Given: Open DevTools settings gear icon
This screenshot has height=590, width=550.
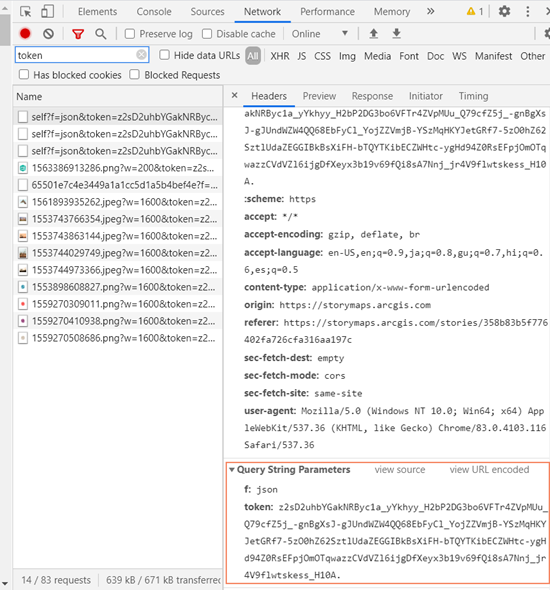Looking at the screenshot, I should [x=504, y=11].
